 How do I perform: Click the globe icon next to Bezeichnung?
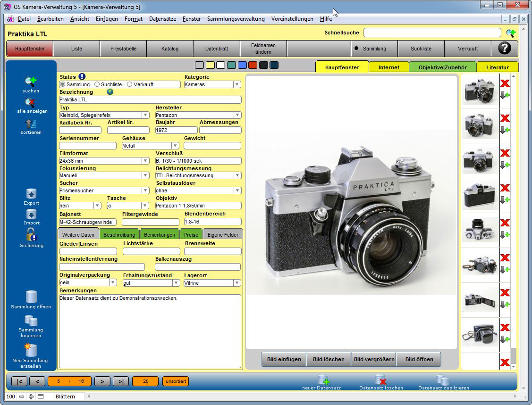[110, 91]
